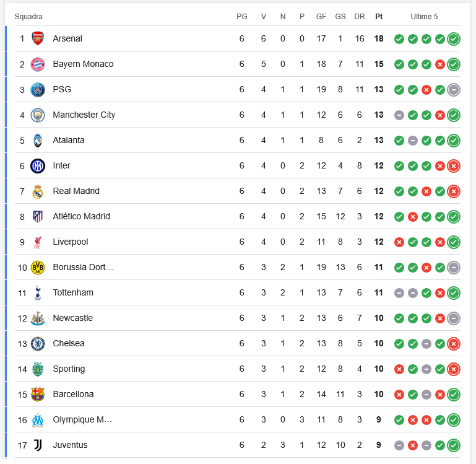The height and width of the screenshot is (464, 476).
Task: Select the Pt points column header
Action: coord(379,17)
